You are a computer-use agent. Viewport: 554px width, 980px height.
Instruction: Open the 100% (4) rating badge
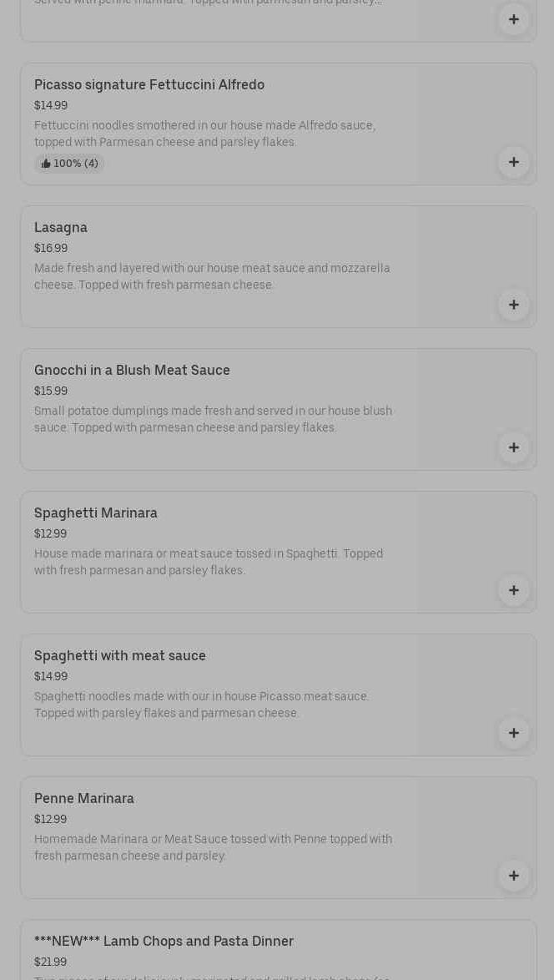point(69,164)
